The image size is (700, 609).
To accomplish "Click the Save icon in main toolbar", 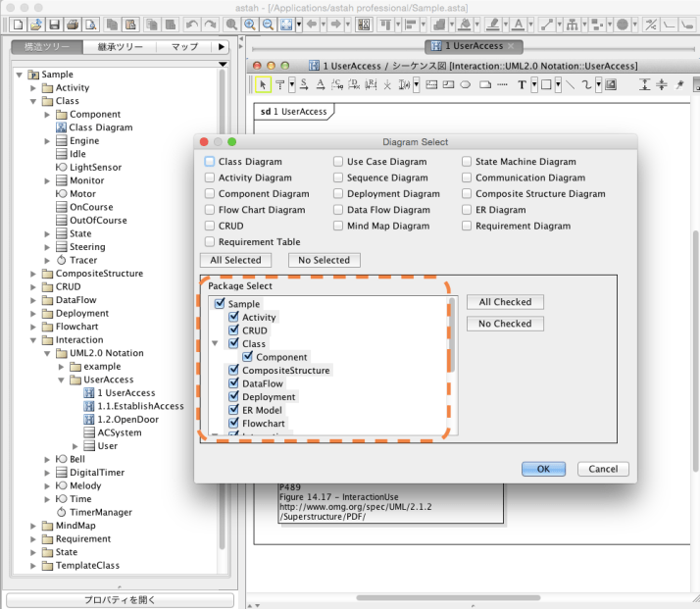I will (x=55, y=24).
